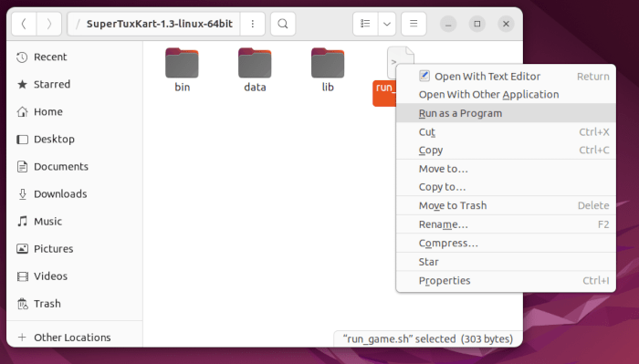The height and width of the screenshot is (364, 639).
Task: Open Starred in the sidebar
Action: [x=75, y=84]
